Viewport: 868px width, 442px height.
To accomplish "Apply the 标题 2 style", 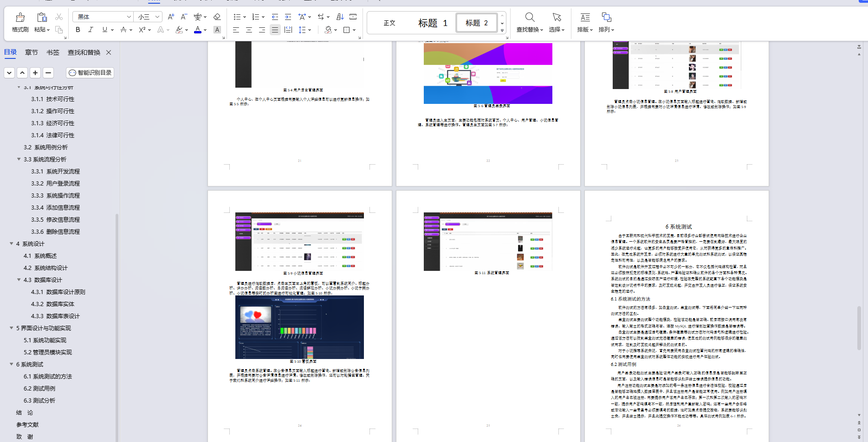I will (476, 22).
